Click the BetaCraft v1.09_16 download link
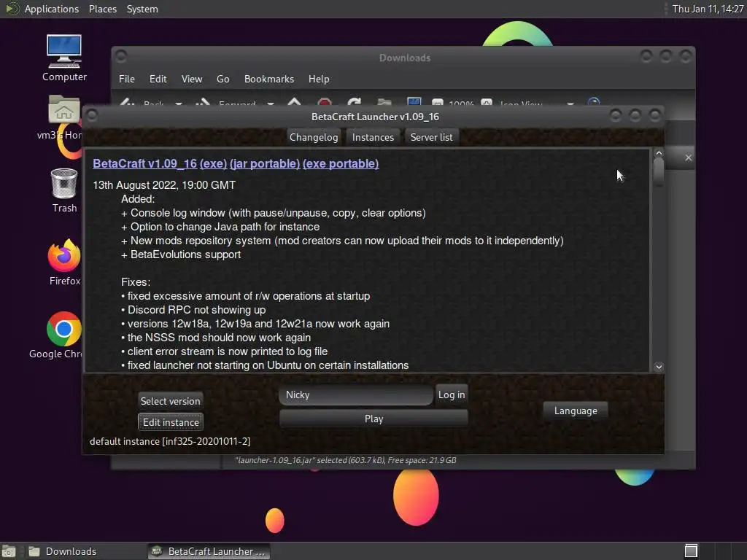Image resolution: width=747 pixels, height=560 pixels. pos(145,163)
